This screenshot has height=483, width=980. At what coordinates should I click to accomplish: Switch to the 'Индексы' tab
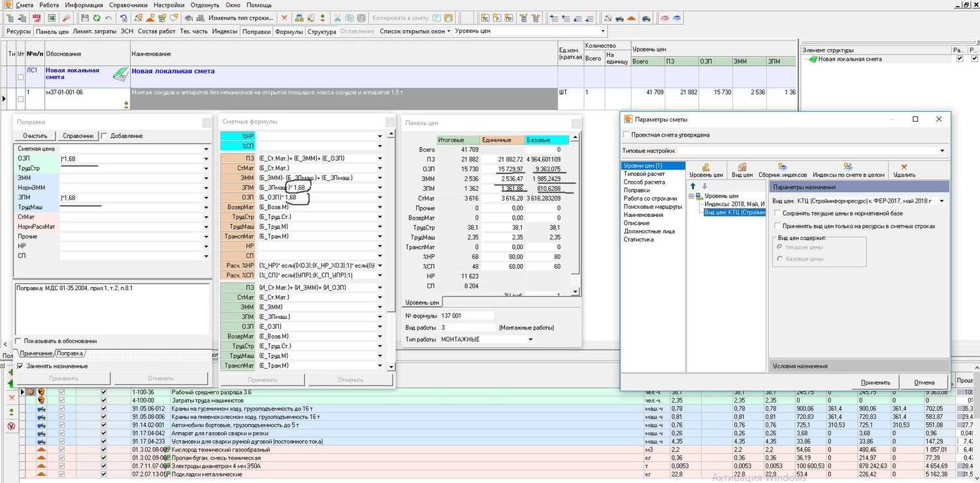pos(225,31)
